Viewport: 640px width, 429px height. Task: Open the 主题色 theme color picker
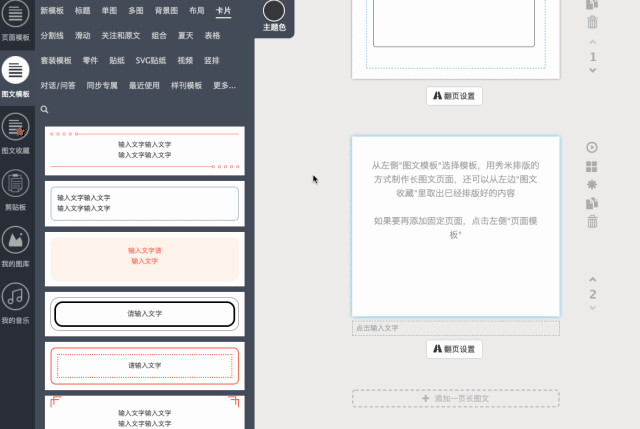click(x=274, y=16)
